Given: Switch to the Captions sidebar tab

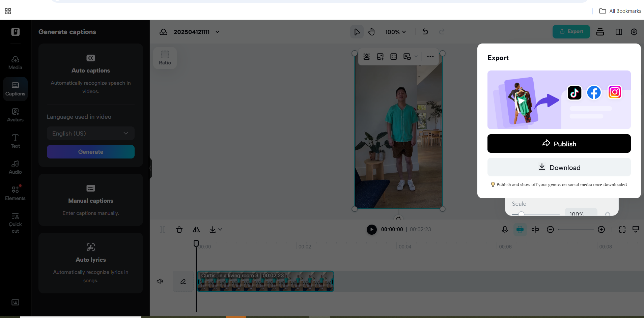Looking at the screenshot, I should [15, 89].
